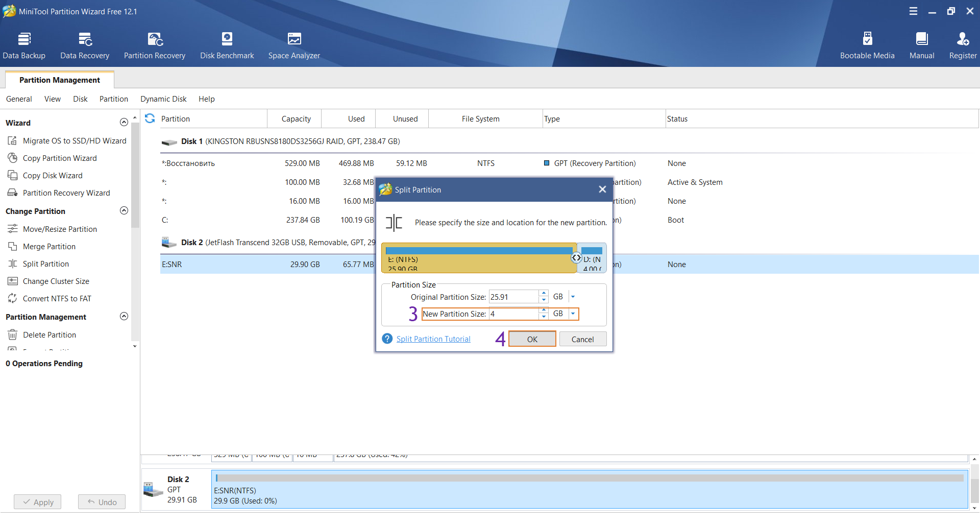Click the New Partition Size input field
The height and width of the screenshot is (526, 980).
pos(513,314)
